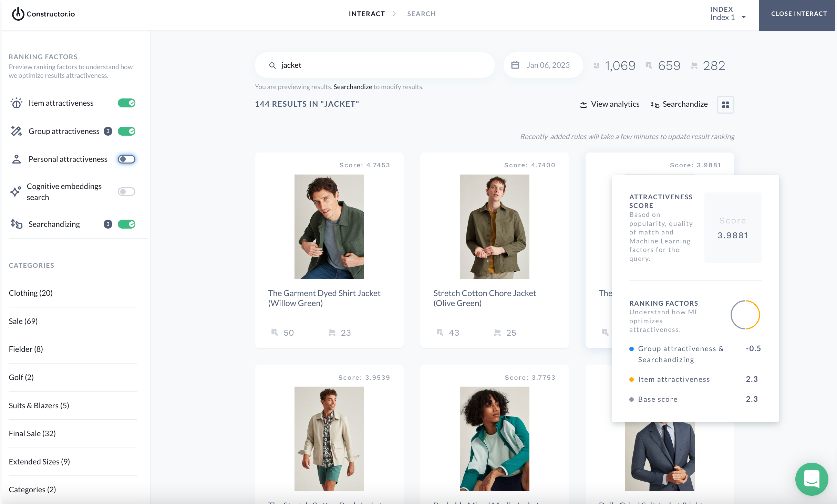Disable the Item attractiveness toggle
The height and width of the screenshot is (504, 837).
[x=126, y=103]
